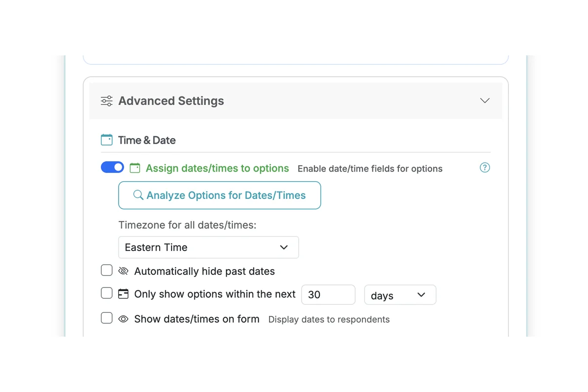The image size is (588, 392).
Task: Enable Automatically hide past dates
Action: 106,270
